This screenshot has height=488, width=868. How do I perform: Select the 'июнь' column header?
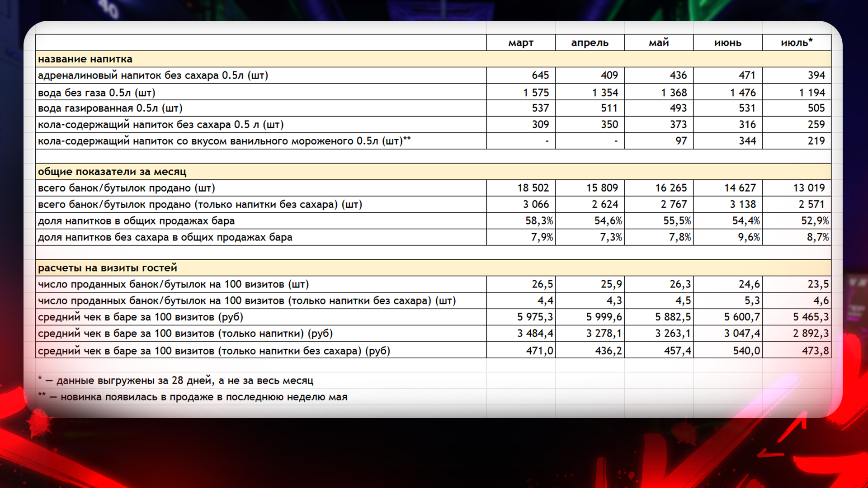click(x=728, y=42)
